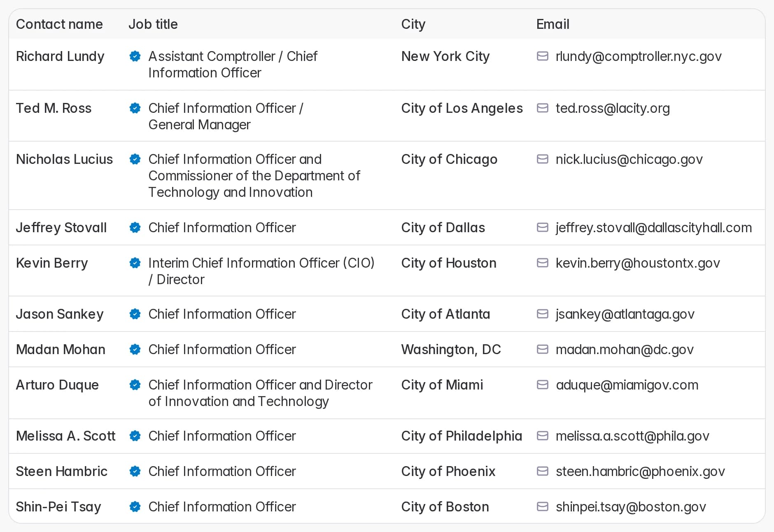774x532 pixels.
Task: Click the Email column header
Action: (x=553, y=24)
